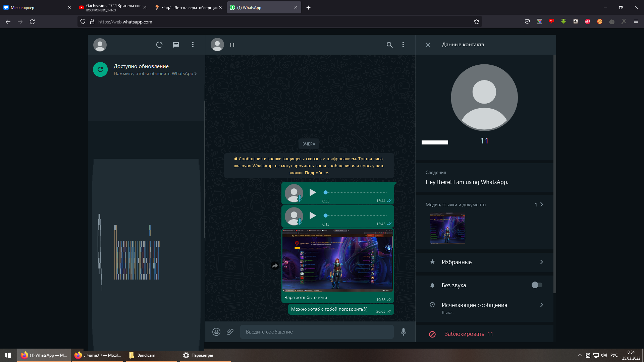Open Pocket save icon in toolbar
Image resolution: width=644 pixels, height=362 pixels.
[x=527, y=21]
